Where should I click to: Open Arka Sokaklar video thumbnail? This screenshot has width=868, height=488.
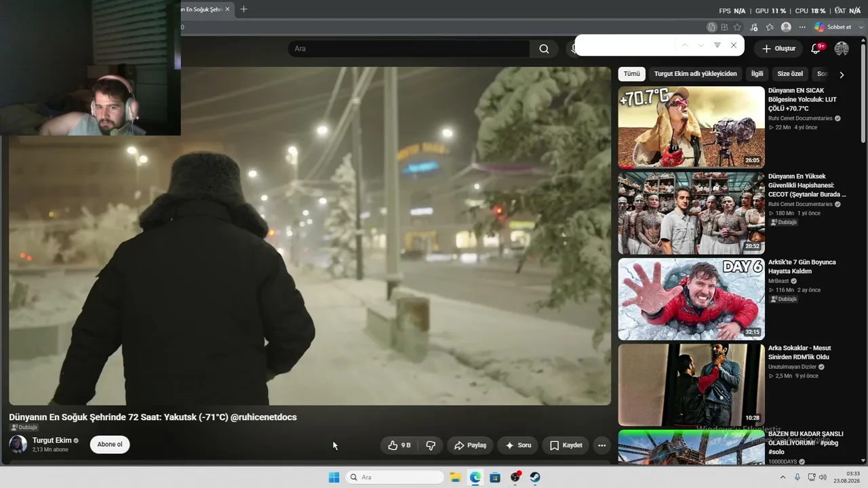691,385
